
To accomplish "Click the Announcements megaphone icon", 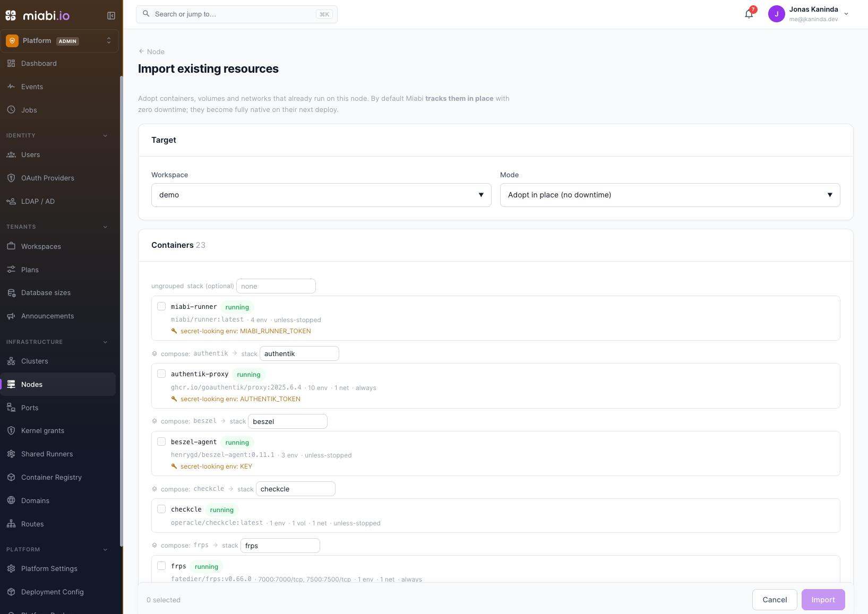I will tap(11, 316).
